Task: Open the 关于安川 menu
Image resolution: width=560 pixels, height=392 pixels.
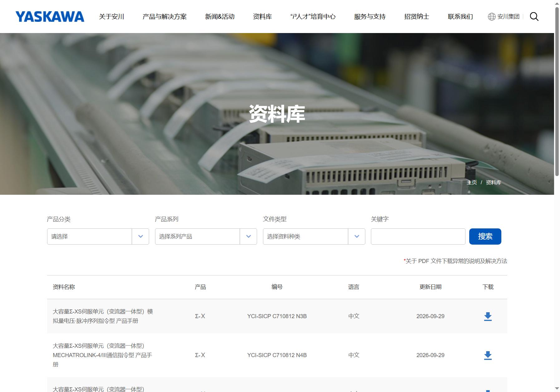Action: coord(111,17)
